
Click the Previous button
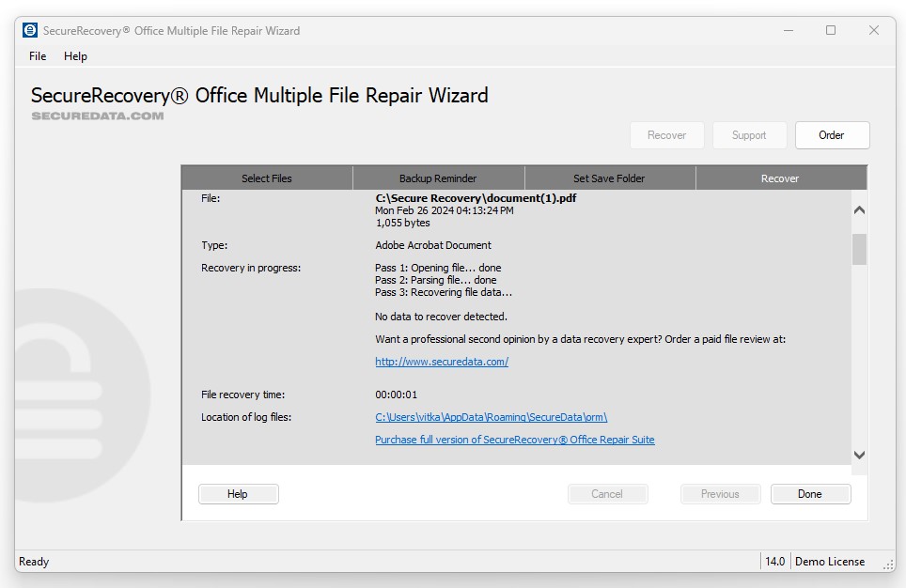click(720, 494)
